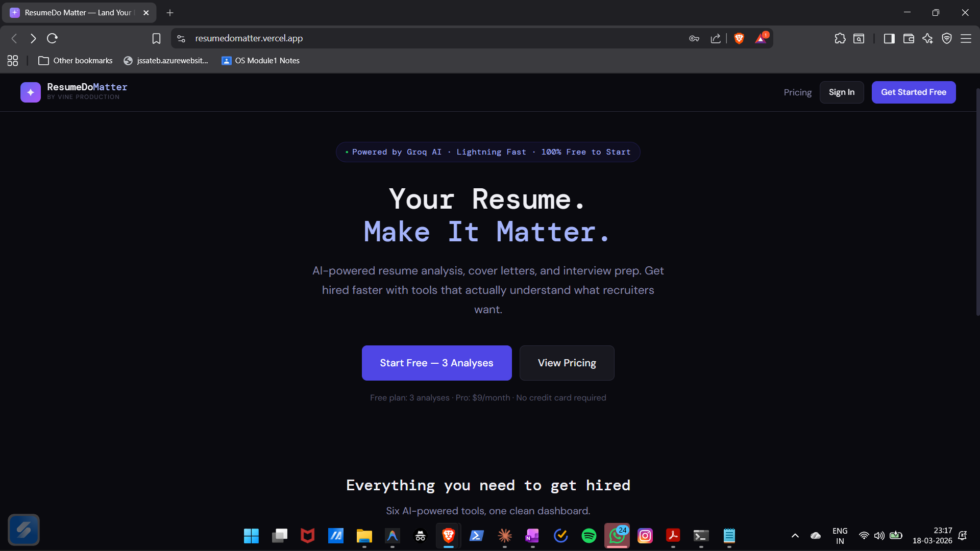Select the Pricing menu item
980x551 pixels.
[x=797, y=92]
